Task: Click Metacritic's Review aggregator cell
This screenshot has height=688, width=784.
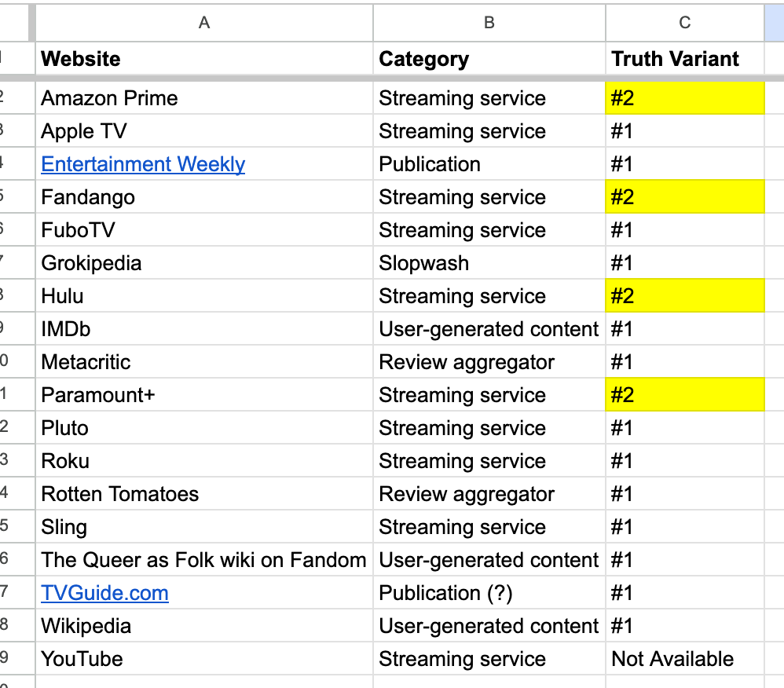Action: pyautogui.click(x=489, y=362)
